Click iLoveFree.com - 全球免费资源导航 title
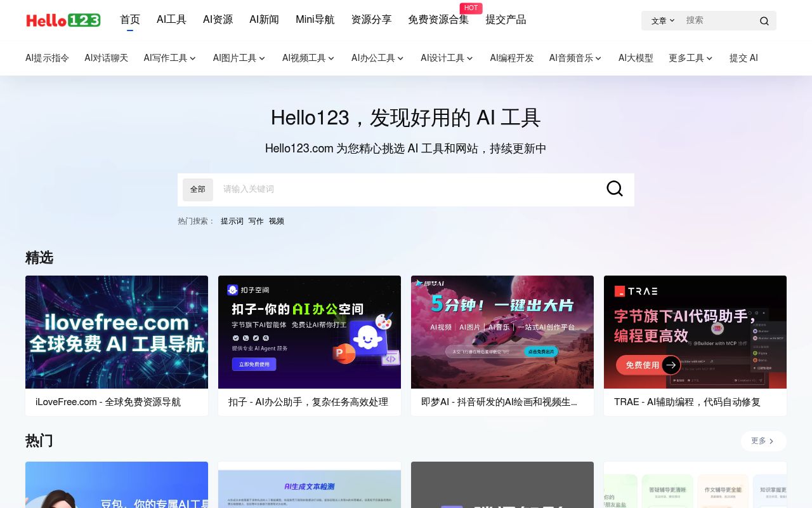 coord(108,402)
